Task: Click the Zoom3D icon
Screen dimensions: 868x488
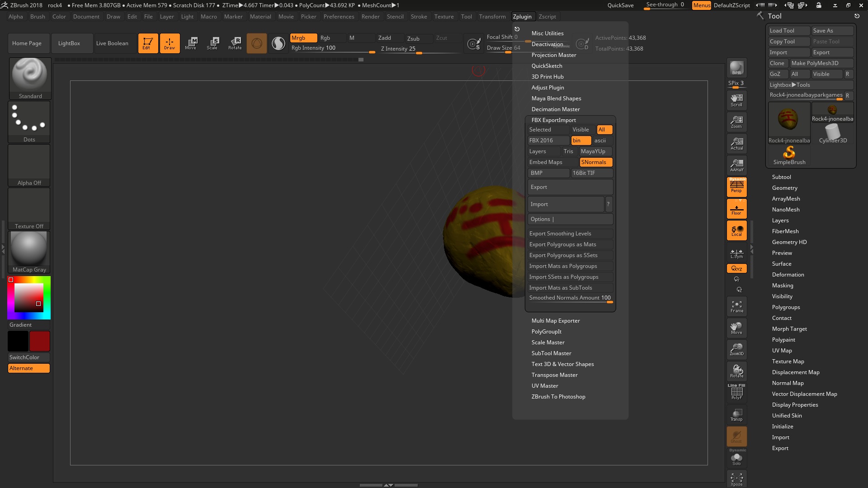Action: coord(736,349)
